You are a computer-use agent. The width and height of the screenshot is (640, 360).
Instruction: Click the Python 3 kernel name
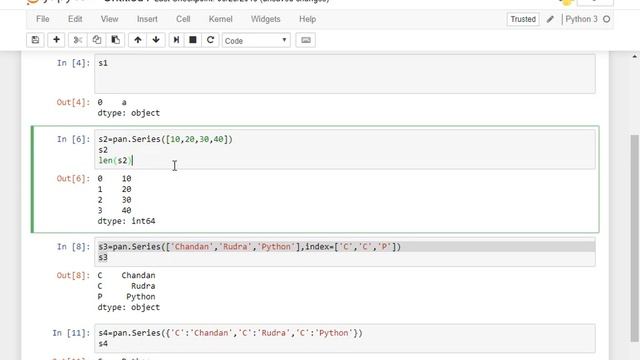pos(581,19)
